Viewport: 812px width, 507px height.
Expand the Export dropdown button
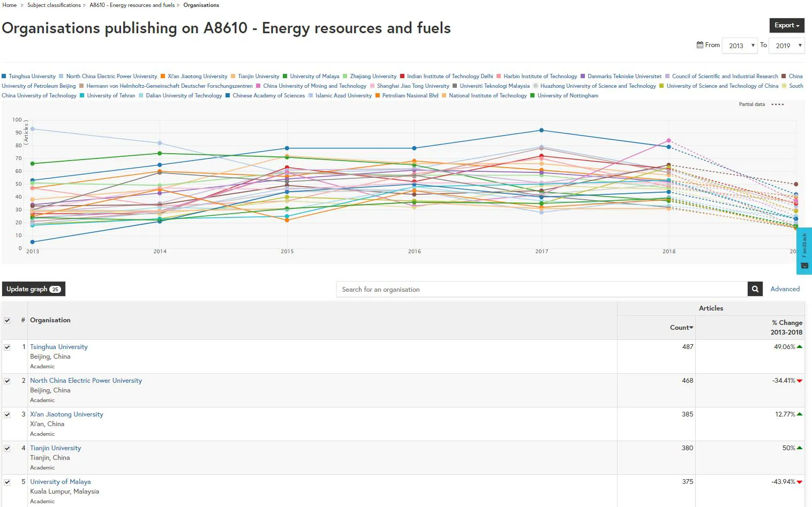786,25
